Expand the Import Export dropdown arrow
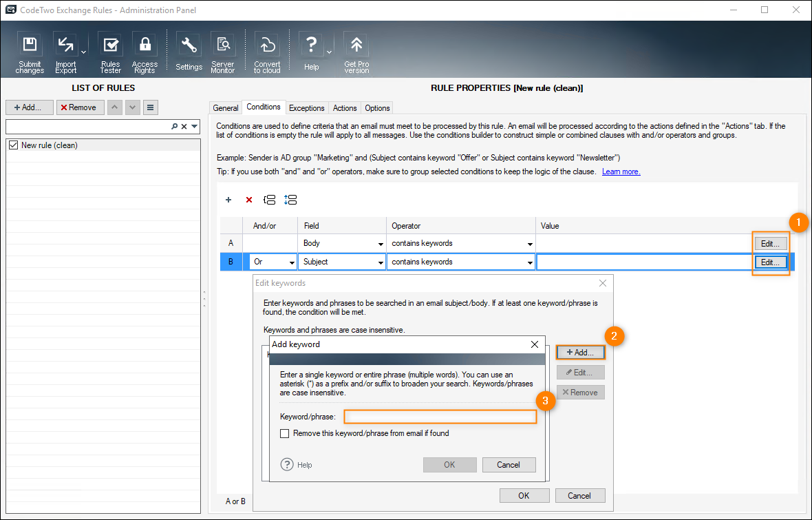The image size is (812, 520). (83, 52)
